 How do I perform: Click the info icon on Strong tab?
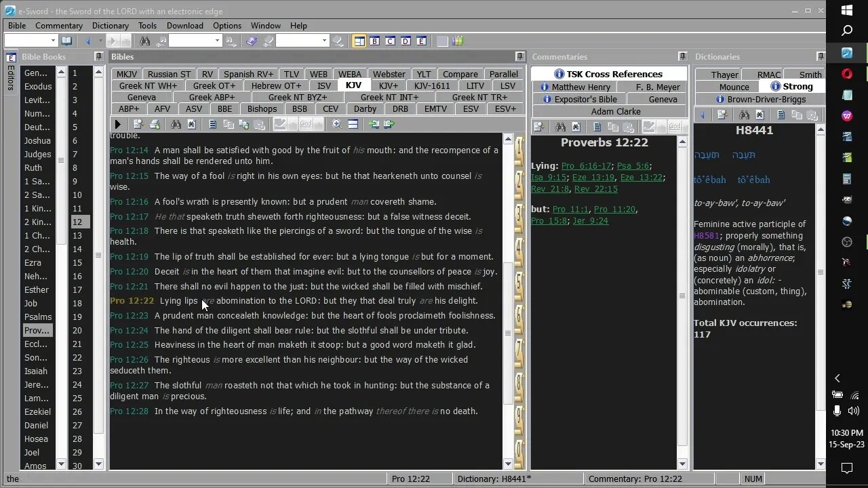pos(776,86)
